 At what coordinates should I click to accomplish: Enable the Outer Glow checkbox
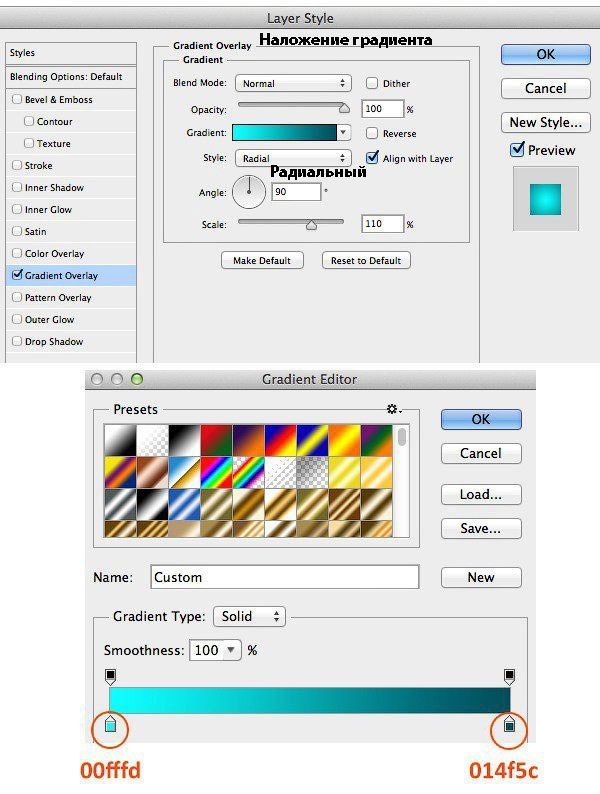tap(17, 319)
